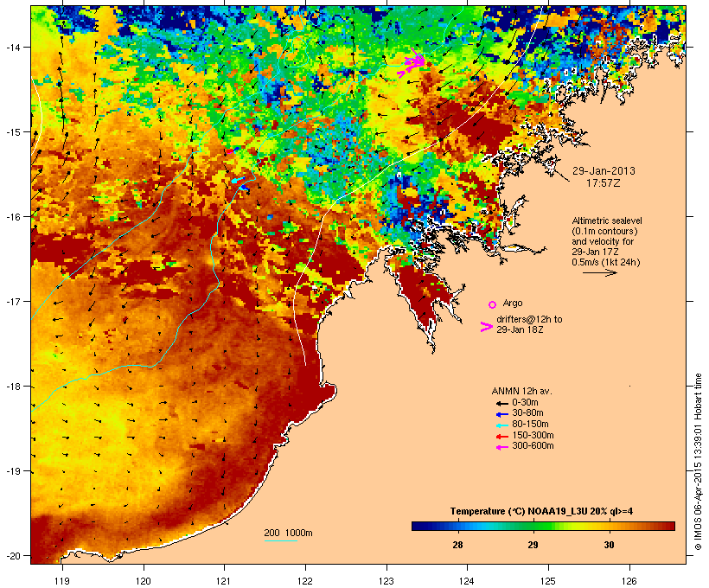Click the 'drifters@12h to' legend text

point(529,319)
